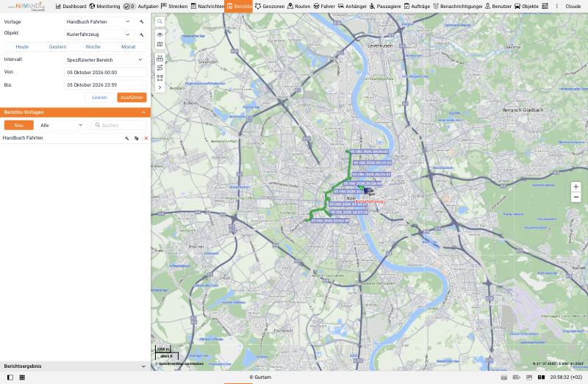Open the Aufträge tab

(417, 7)
